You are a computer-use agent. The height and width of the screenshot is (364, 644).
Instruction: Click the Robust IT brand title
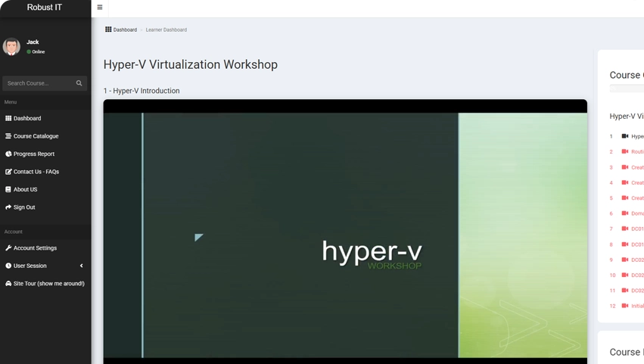tap(45, 7)
